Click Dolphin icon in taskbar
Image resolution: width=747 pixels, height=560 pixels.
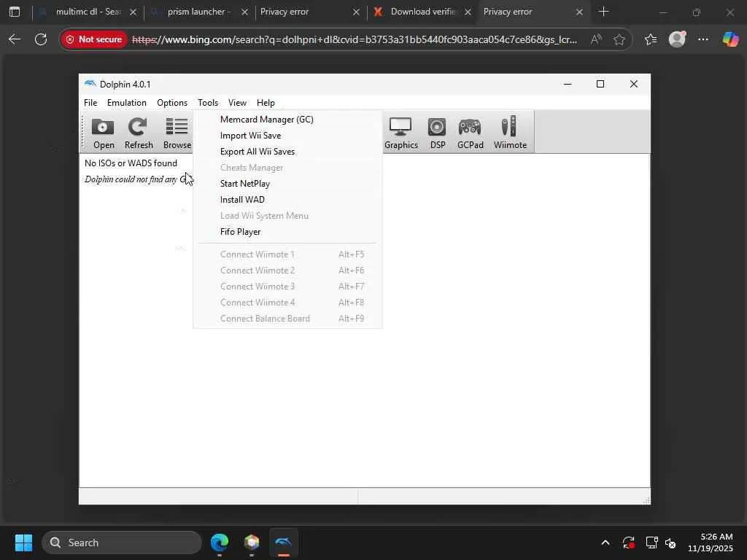(284, 542)
